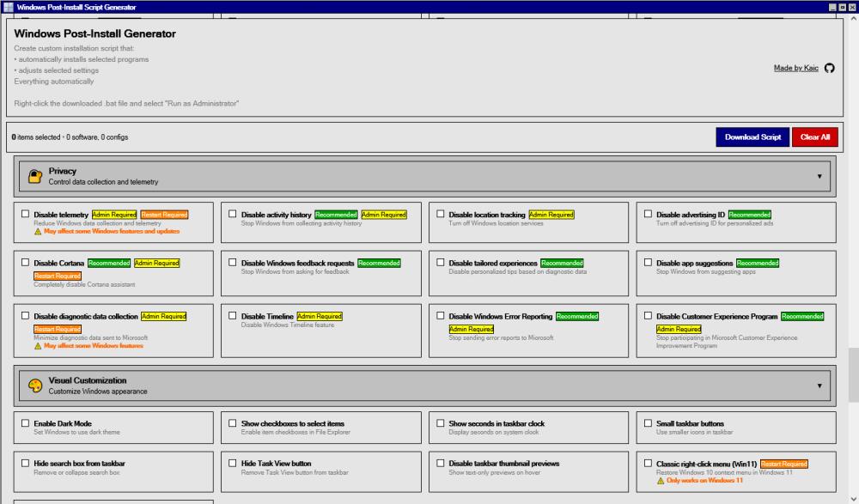
Task: Select Disable Windows feedback requests checkbox
Action: click(x=232, y=263)
